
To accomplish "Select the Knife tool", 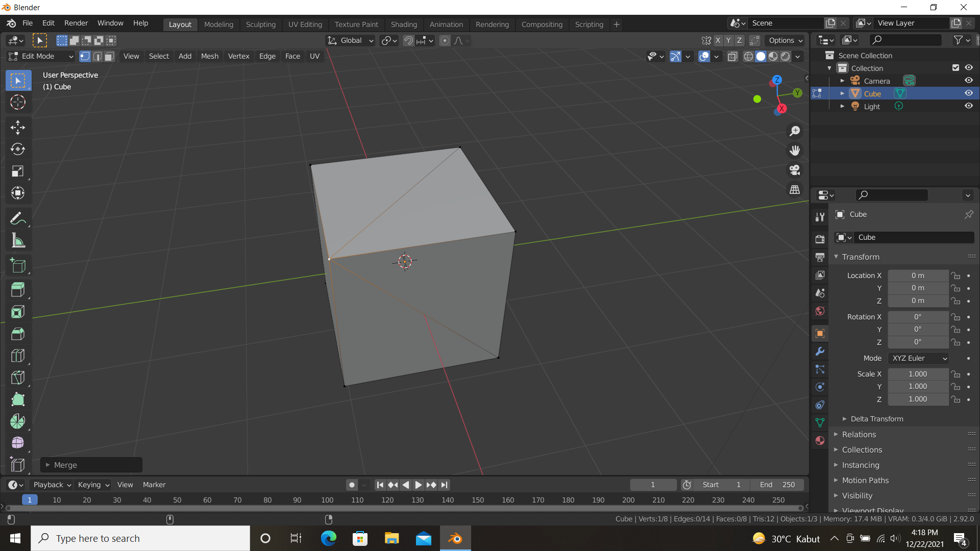I will 18,378.
